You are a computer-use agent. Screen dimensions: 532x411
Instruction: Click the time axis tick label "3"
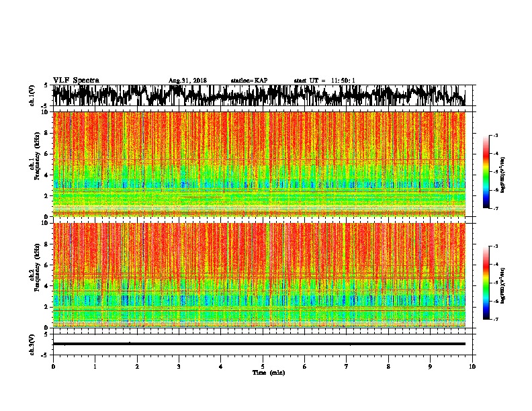(x=179, y=367)
